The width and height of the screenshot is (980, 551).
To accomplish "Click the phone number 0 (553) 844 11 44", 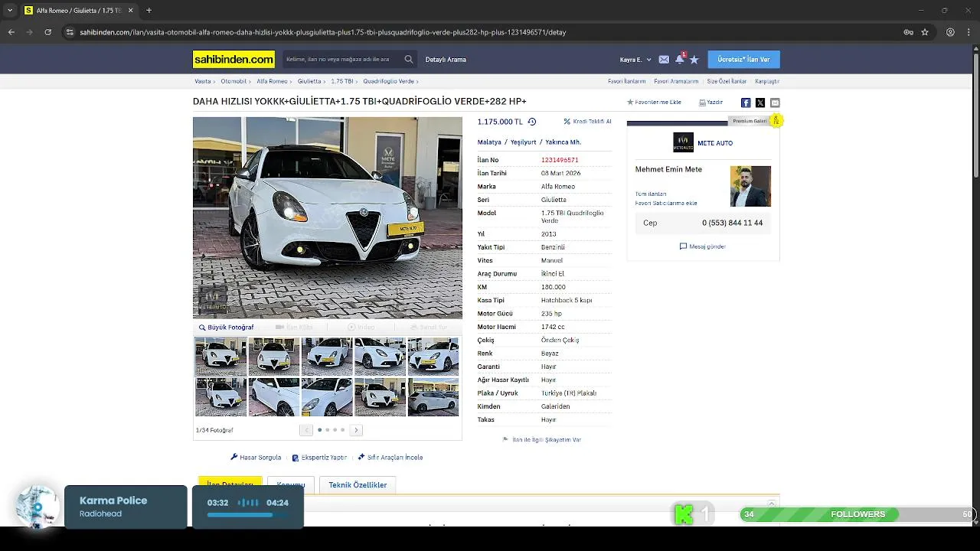I will click(732, 223).
